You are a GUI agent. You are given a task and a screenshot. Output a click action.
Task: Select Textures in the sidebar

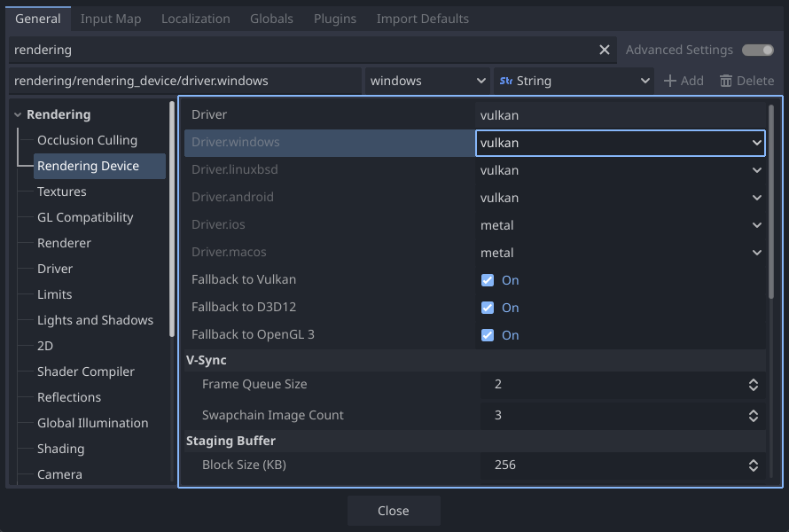61,192
